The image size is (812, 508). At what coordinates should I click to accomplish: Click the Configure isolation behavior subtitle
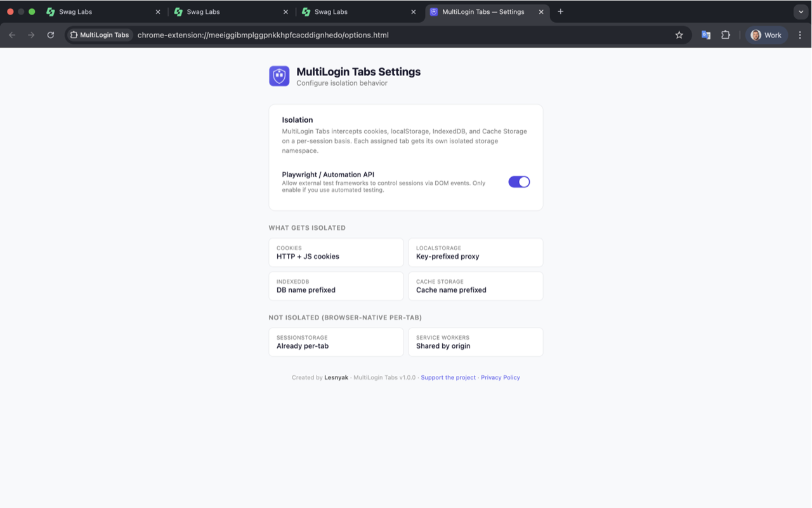coord(342,83)
